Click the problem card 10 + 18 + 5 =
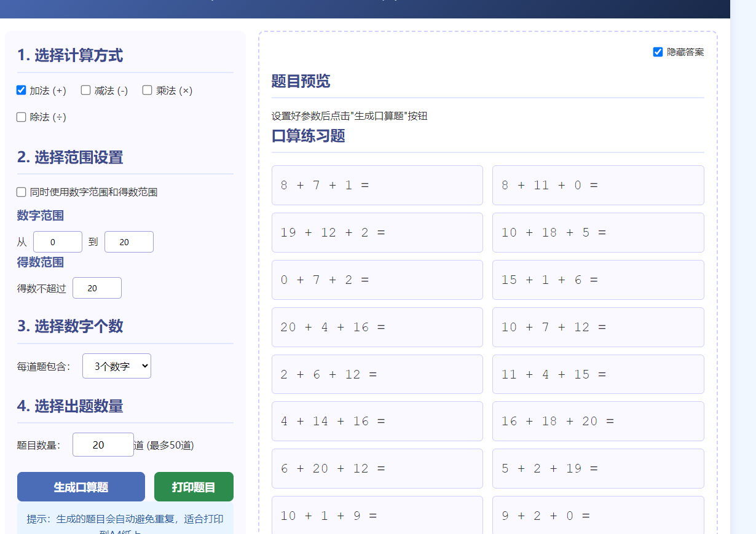The width and height of the screenshot is (756, 534). click(x=598, y=232)
